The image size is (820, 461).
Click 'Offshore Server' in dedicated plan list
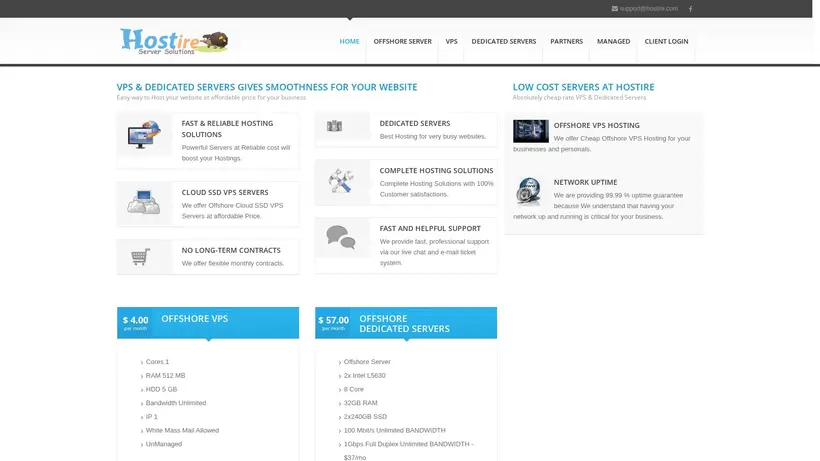367,362
